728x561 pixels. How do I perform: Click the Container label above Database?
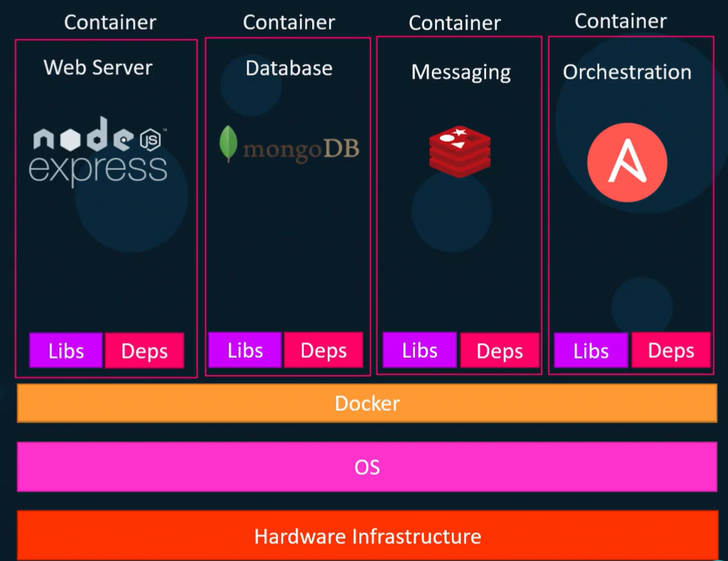(289, 22)
